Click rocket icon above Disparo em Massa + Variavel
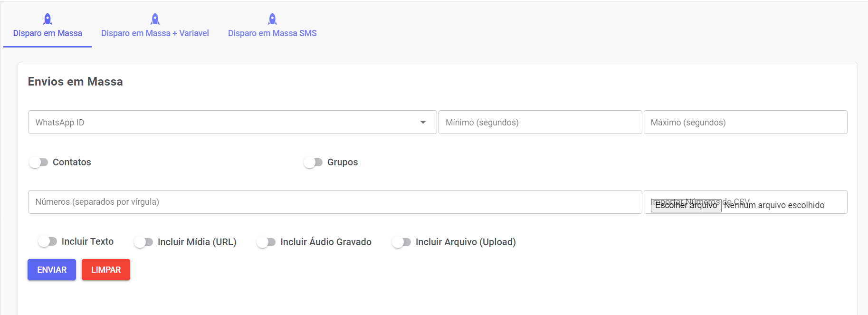868x315 pixels. [155, 19]
